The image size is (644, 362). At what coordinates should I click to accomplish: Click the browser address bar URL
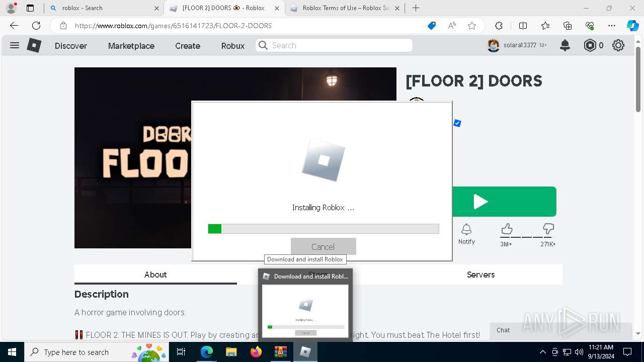point(173,26)
